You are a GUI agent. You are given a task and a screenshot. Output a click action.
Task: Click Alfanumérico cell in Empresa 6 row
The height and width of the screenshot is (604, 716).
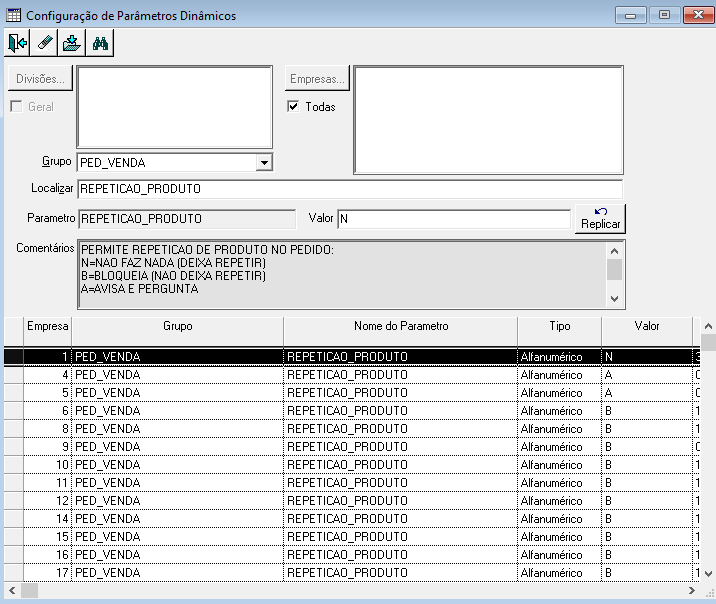(x=559, y=411)
